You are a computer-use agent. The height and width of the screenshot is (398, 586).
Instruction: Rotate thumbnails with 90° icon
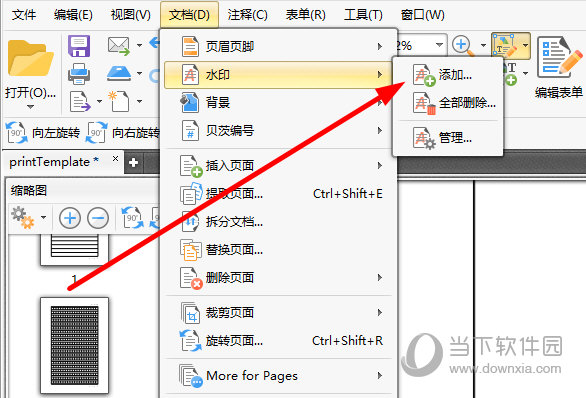tap(132, 217)
